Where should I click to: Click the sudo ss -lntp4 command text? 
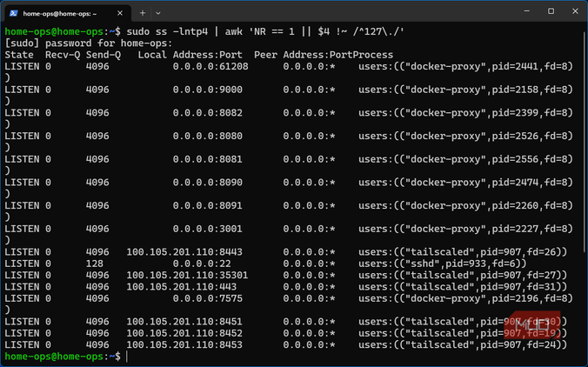coord(167,31)
